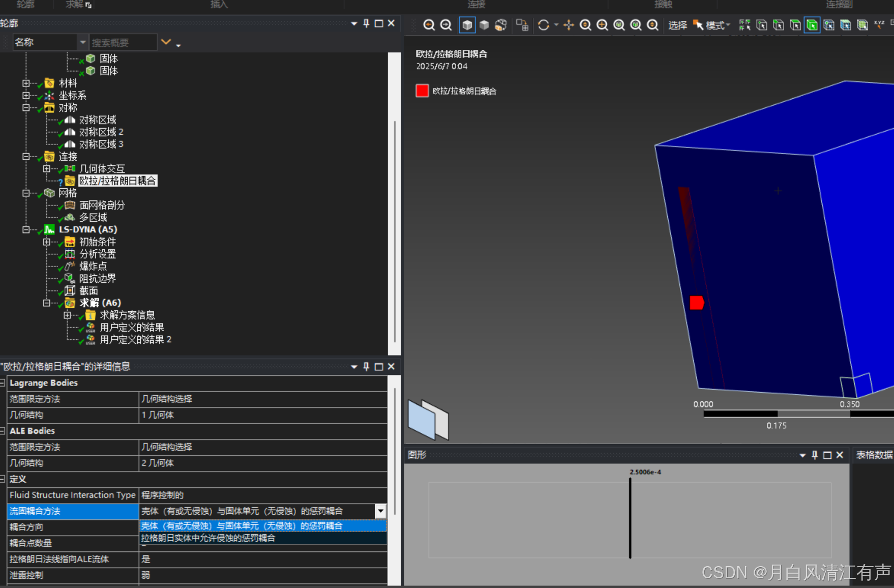Click the 搜索概要 search field

click(123, 42)
